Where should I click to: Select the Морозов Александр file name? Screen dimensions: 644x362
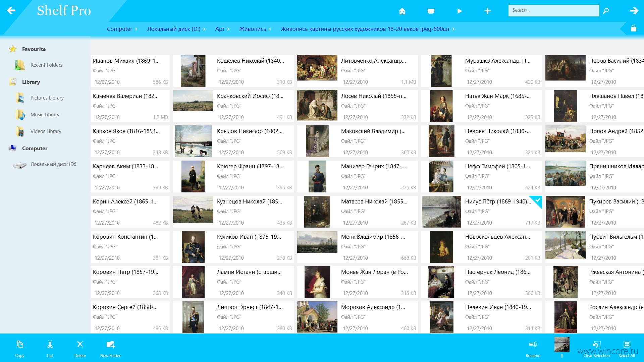pos(373,307)
